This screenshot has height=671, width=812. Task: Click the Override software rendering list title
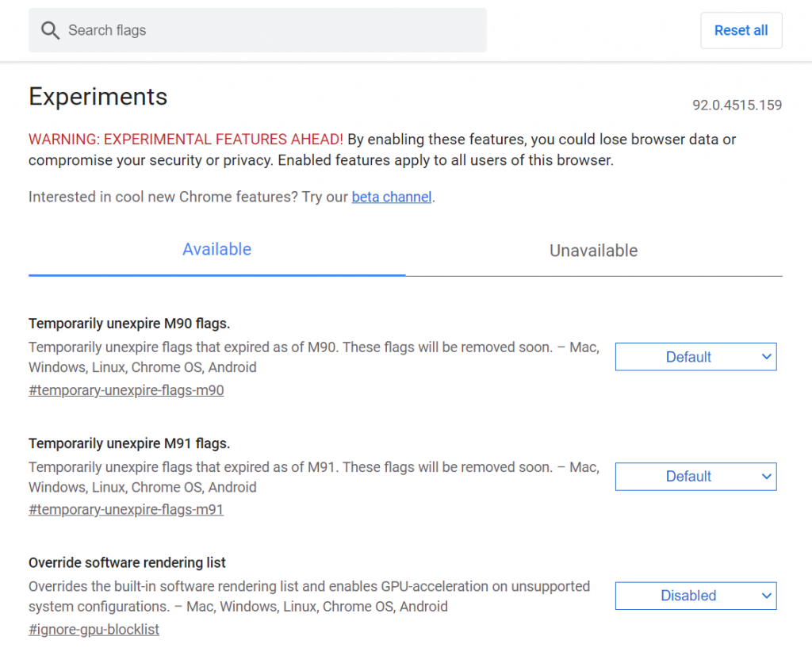(127, 562)
